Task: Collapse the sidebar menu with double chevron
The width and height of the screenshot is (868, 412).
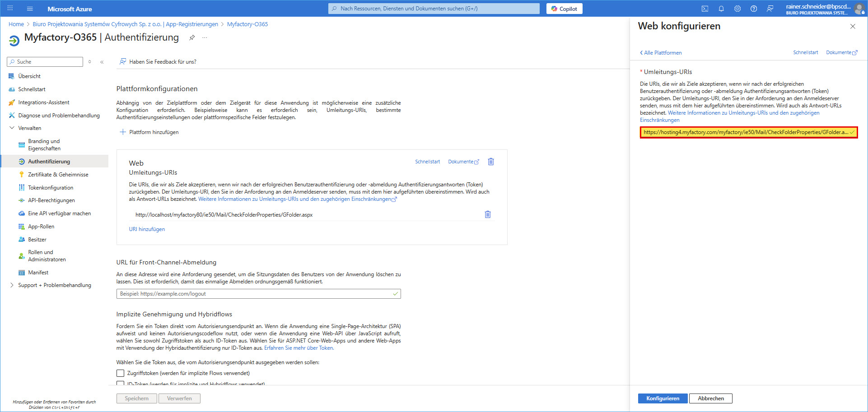Action: coord(102,62)
